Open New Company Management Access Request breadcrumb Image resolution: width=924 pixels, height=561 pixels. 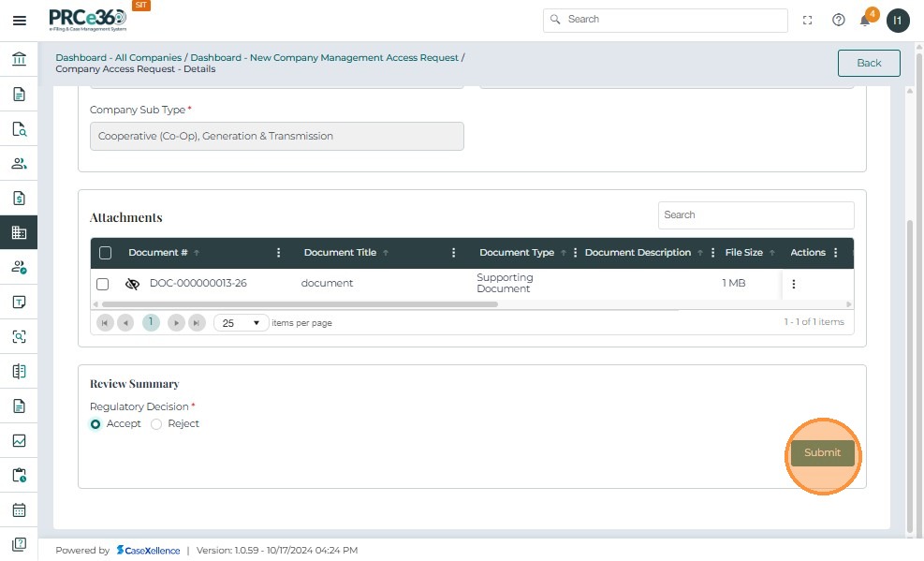(324, 58)
